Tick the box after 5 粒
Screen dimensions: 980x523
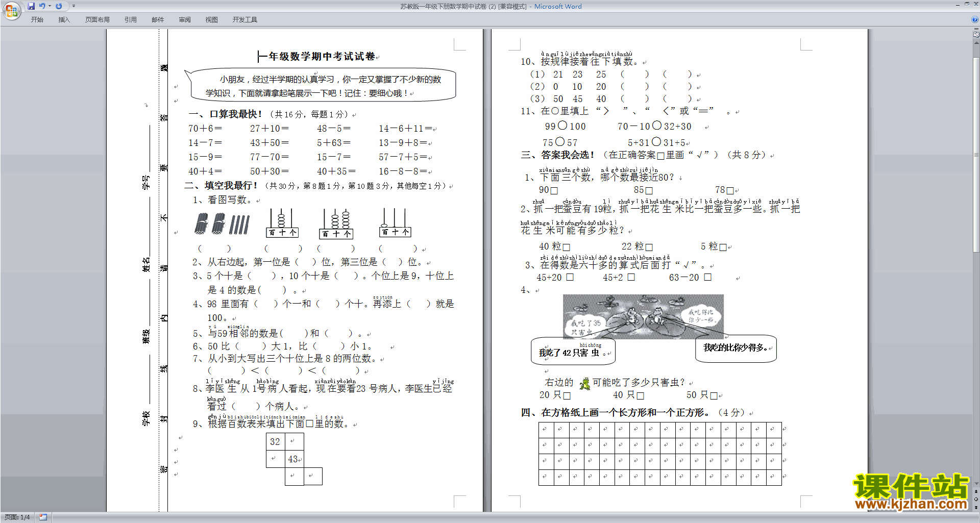[723, 247]
